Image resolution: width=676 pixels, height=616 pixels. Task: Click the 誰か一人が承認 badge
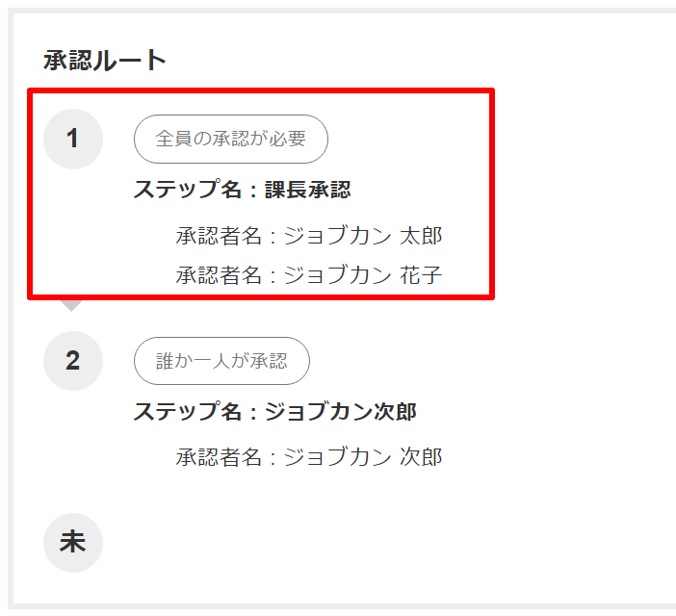pos(221,361)
